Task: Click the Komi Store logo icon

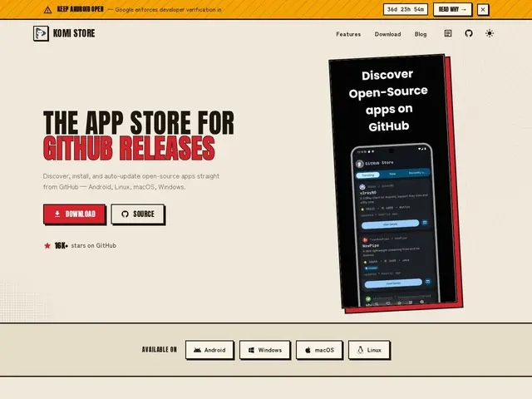Action: pyautogui.click(x=41, y=33)
